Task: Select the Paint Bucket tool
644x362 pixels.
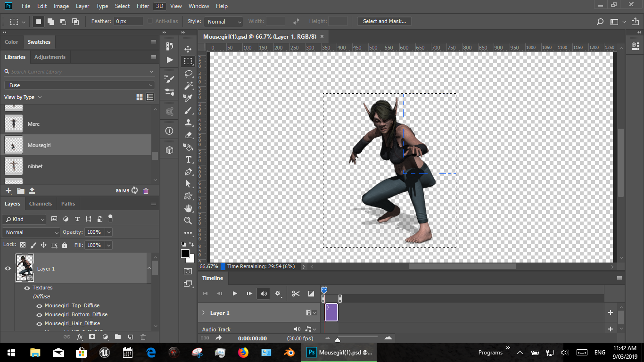Action: pyautogui.click(x=188, y=147)
